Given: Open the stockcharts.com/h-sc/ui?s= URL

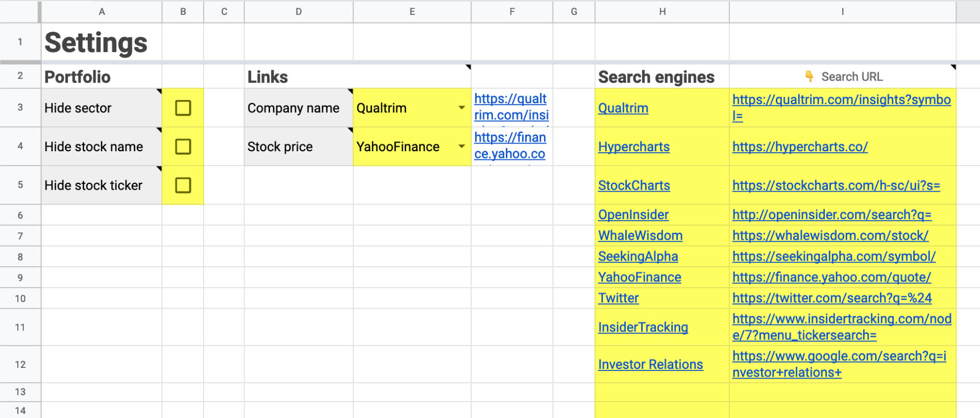Looking at the screenshot, I should tap(836, 185).
